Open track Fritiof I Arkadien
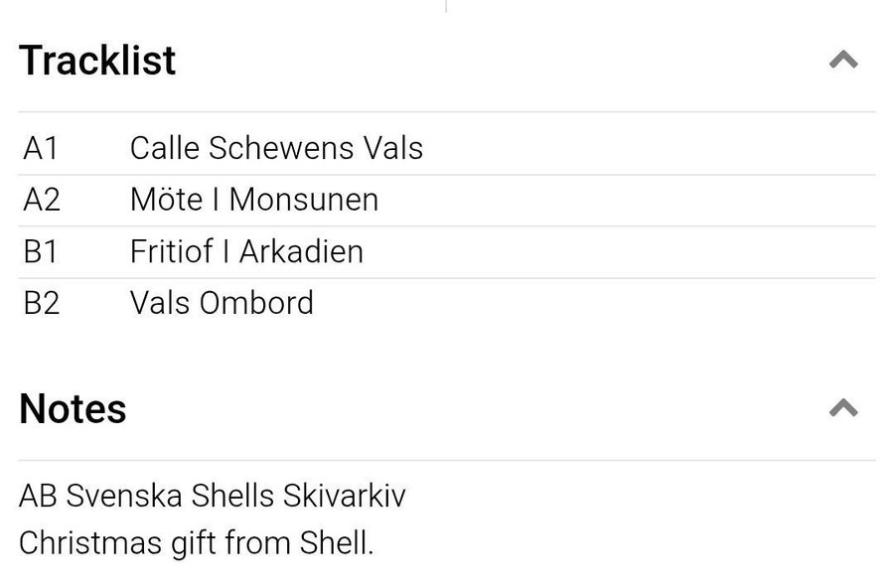 [246, 251]
